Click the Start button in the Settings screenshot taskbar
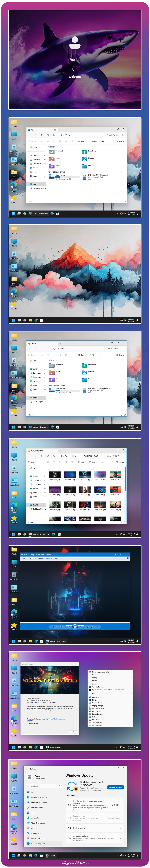Viewport: 150px width, 868px height. point(13,856)
